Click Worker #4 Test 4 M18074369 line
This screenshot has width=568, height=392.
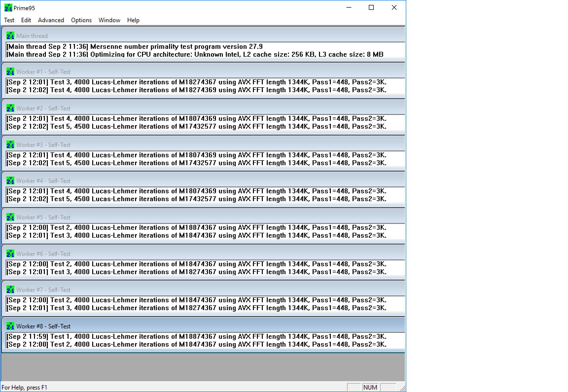pyautogui.click(x=196, y=191)
